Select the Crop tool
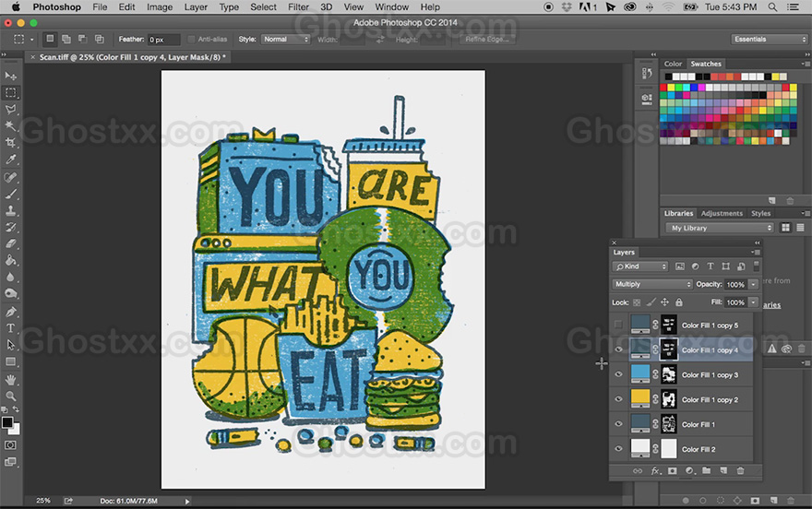The image size is (812, 509). [x=10, y=142]
